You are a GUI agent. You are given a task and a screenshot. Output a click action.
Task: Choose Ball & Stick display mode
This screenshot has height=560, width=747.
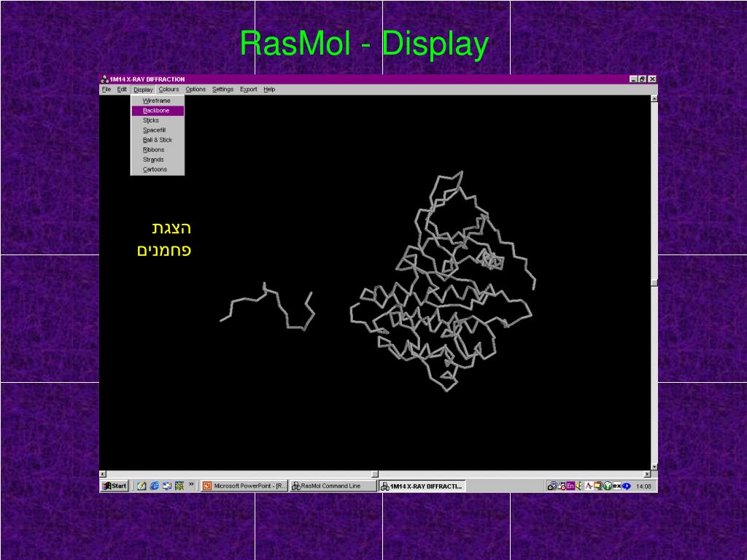(158, 140)
